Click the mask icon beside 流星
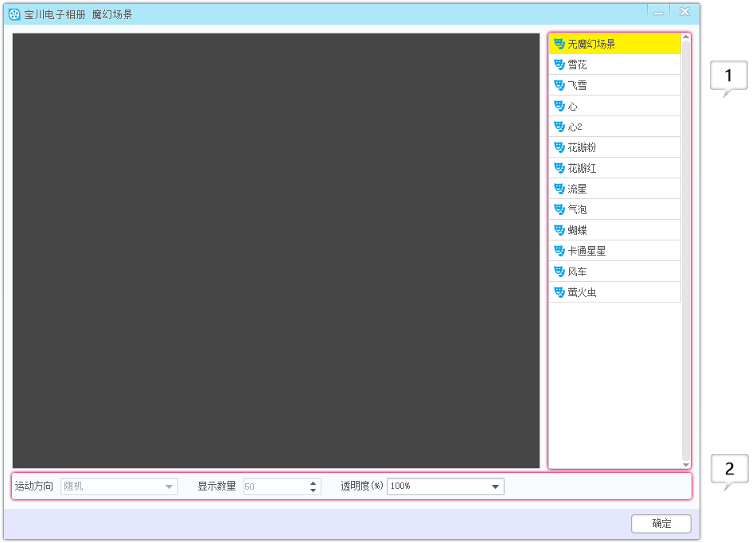This screenshot has height=543, width=756. click(559, 189)
